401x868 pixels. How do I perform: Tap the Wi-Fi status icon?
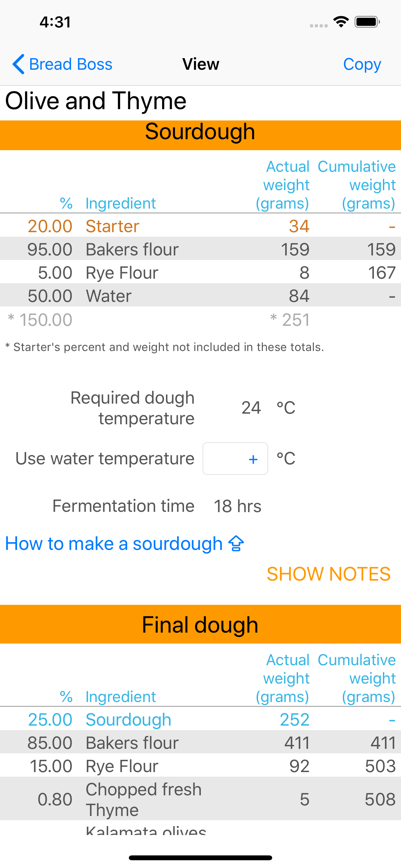341,22
